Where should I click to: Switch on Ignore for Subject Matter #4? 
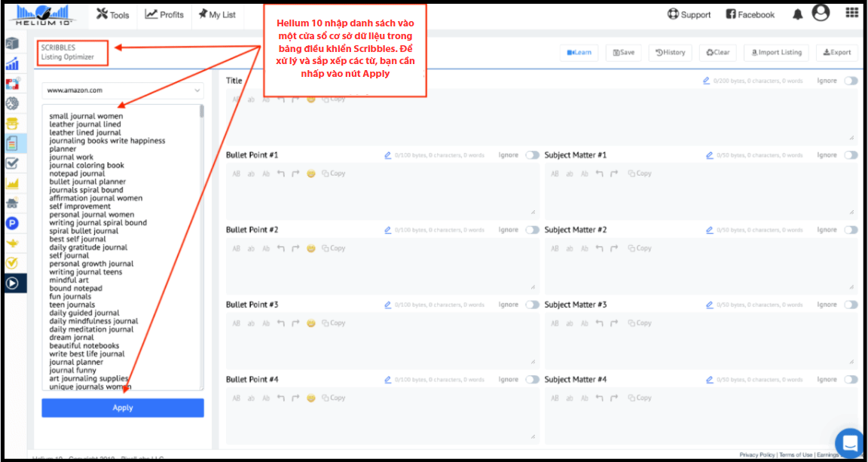pos(851,380)
